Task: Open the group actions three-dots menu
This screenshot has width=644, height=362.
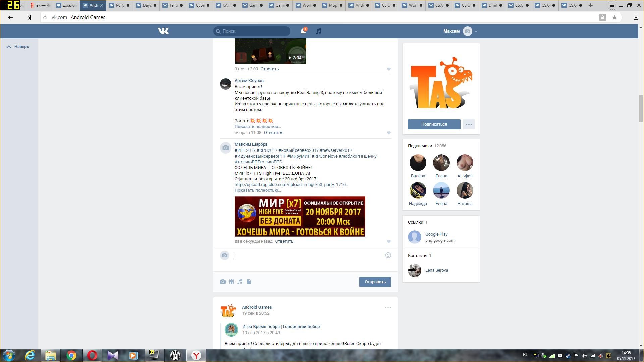Action: 469,124
